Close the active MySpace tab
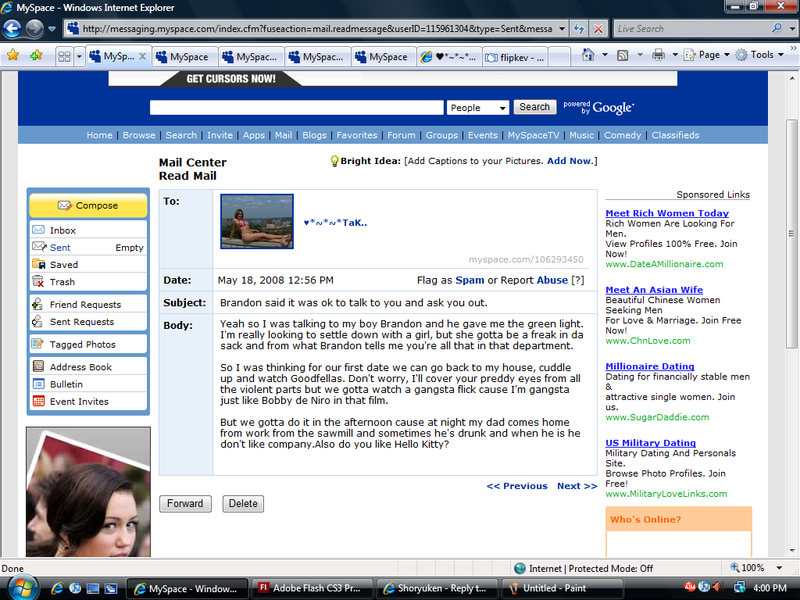 point(143,57)
